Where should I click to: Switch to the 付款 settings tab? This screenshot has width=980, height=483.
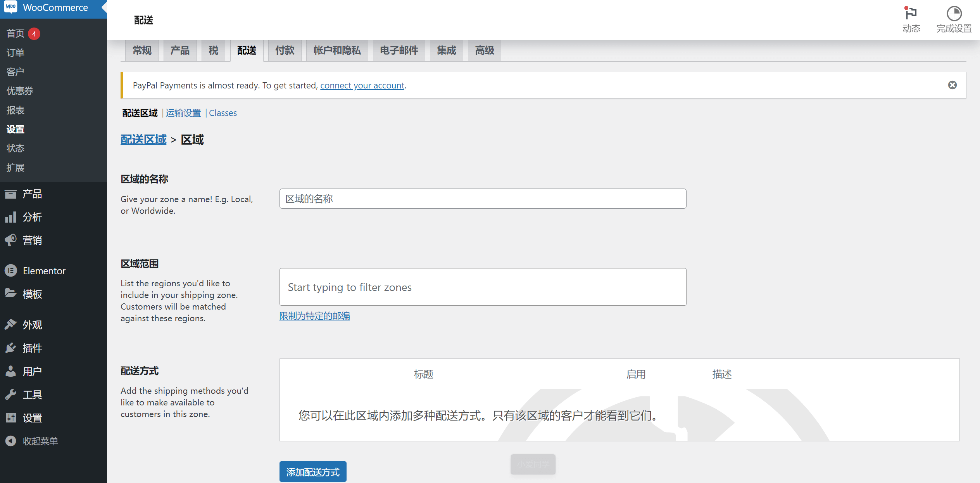(x=285, y=50)
